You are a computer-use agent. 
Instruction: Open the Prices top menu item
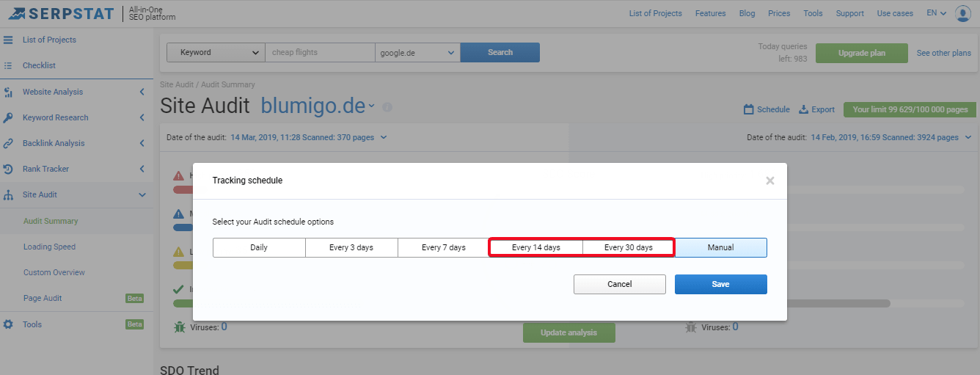coord(779,13)
